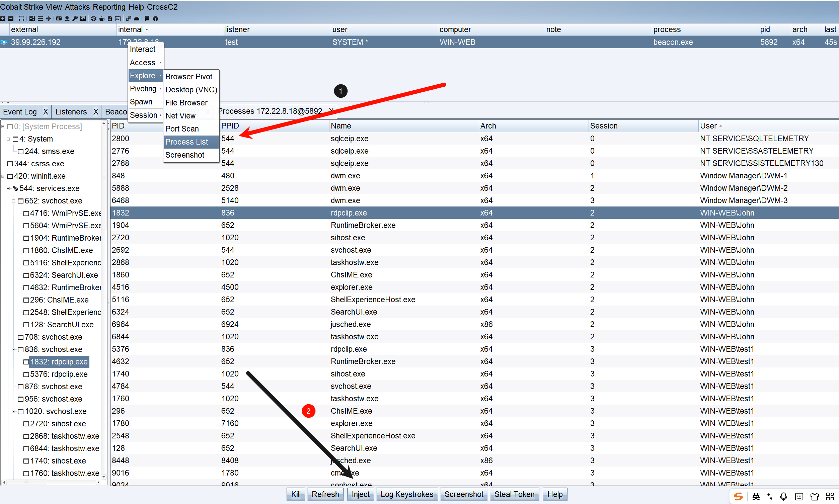Open the gear settings toolbar icon

click(93, 18)
